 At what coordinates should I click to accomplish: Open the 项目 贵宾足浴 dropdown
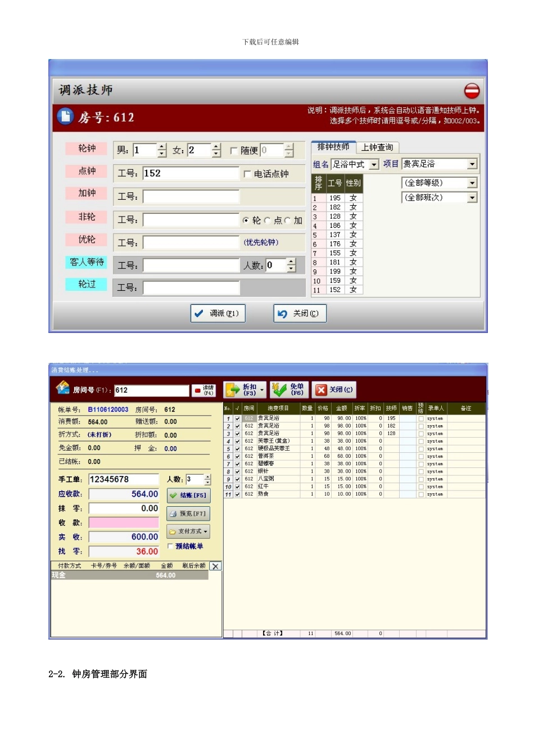(472, 164)
